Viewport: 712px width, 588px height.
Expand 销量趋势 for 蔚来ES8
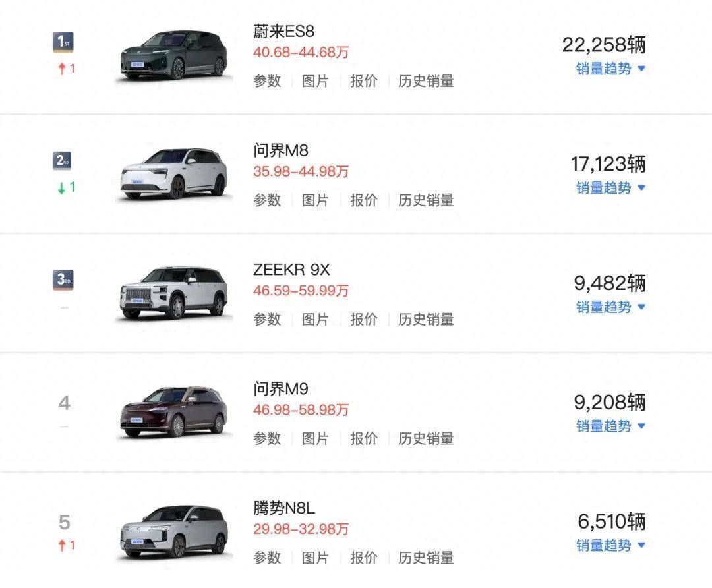click(610, 69)
